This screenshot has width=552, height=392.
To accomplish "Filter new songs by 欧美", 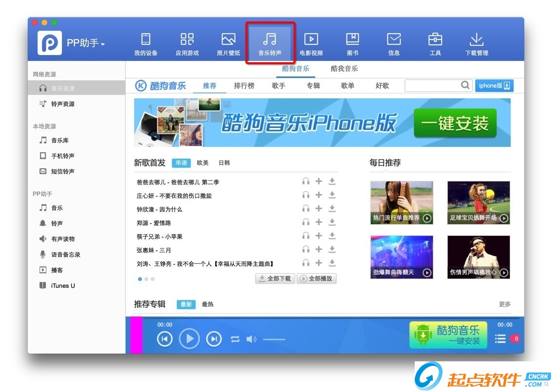I will tap(202, 163).
